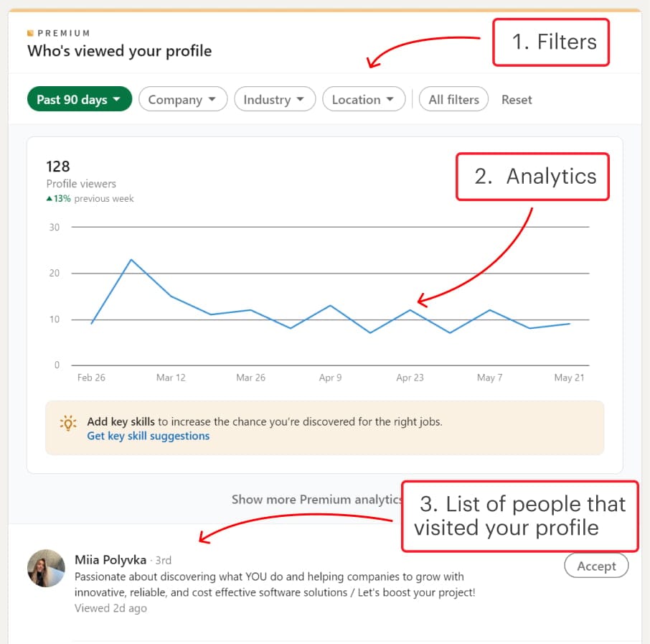The image size is (650, 644).
Task: Click Show more Premium analytics
Action: coord(316,500)
